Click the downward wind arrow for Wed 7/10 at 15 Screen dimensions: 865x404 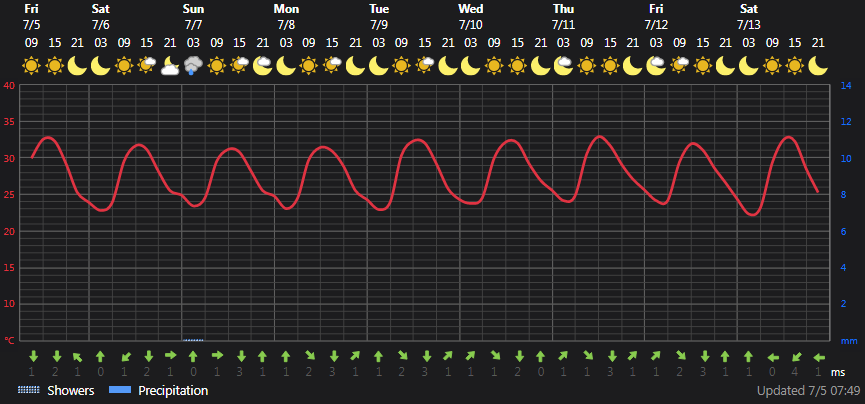[x=519, y=356]
